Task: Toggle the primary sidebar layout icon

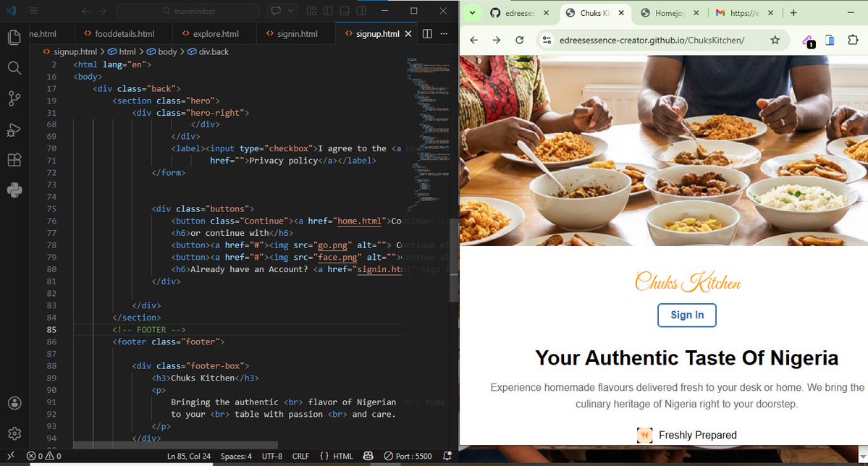Action: click(327, 12)
